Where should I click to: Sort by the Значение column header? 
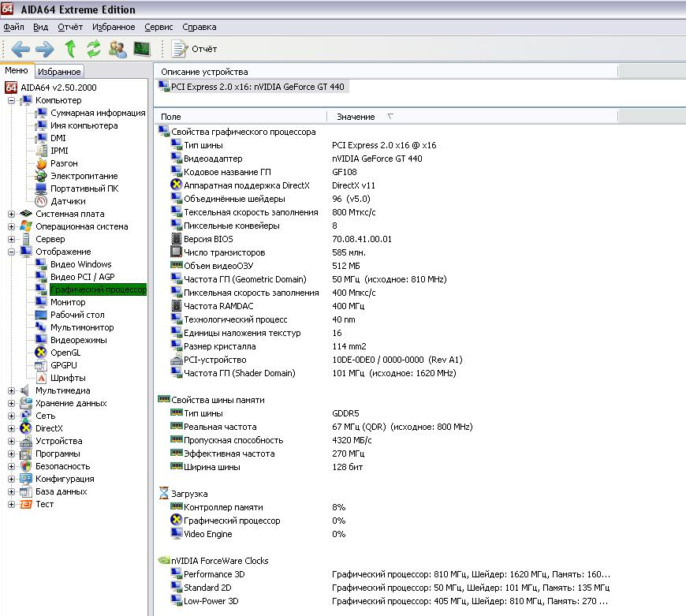click(472, 117)
